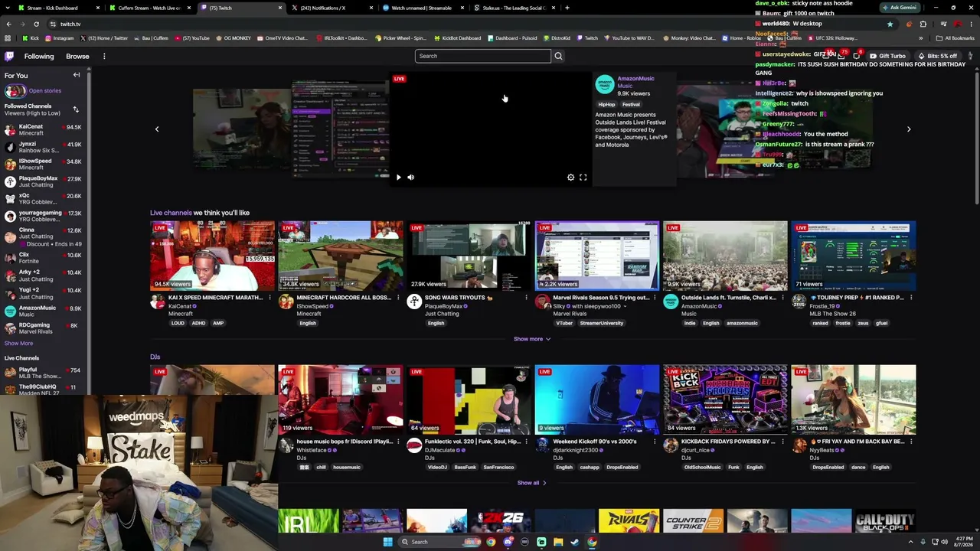This screenshot has height=551, width=980.
Task: Open OG MONKEY bookmark
Action: [x=234, y=37]
